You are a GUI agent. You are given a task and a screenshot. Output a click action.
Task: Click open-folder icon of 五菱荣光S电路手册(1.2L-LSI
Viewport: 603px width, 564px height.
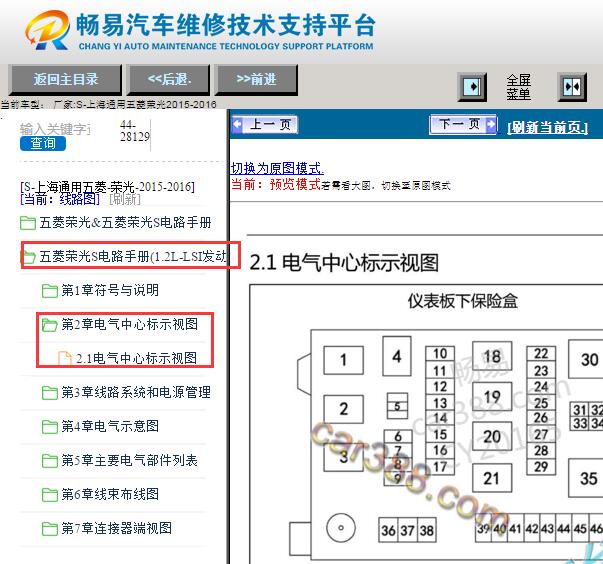(x=28, y=256)
